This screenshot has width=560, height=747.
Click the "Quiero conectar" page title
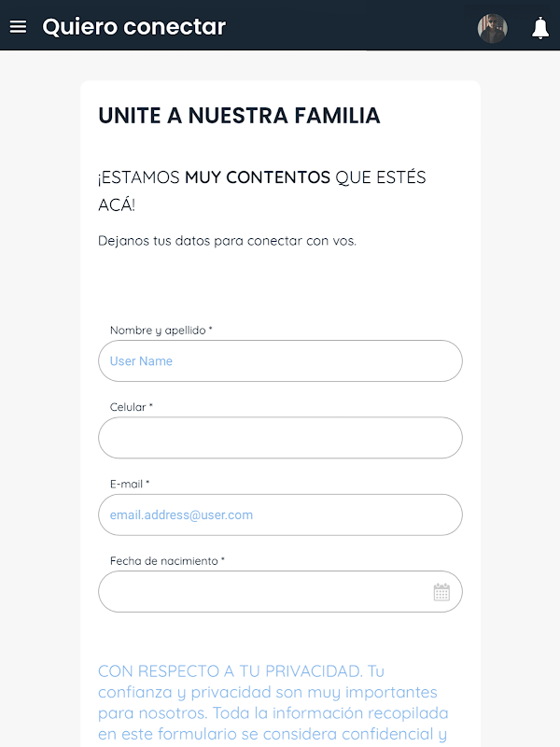click(x=134, y=27)
